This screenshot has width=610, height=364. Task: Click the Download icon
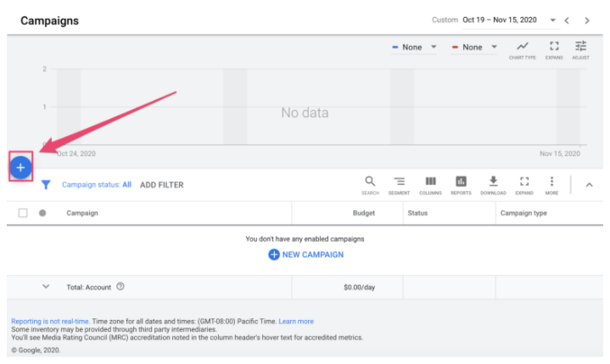tap(493, 184)
